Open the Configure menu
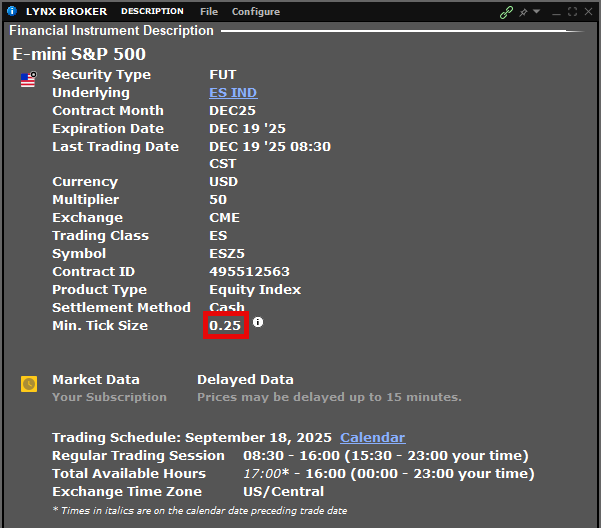 (x=256, y=12)
